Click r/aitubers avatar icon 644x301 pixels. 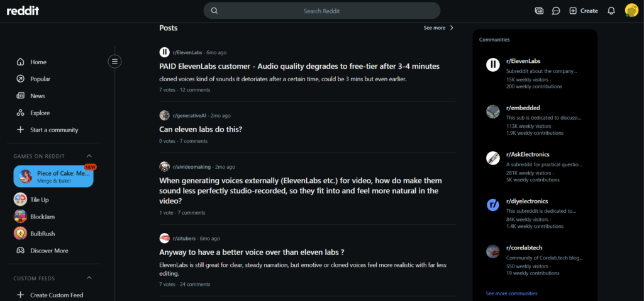point(164,238)
